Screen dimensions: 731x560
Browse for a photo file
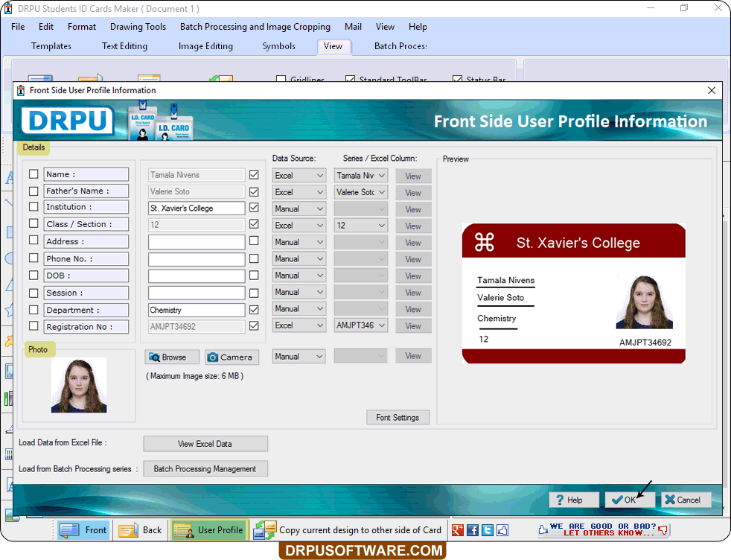click(171, 357)
